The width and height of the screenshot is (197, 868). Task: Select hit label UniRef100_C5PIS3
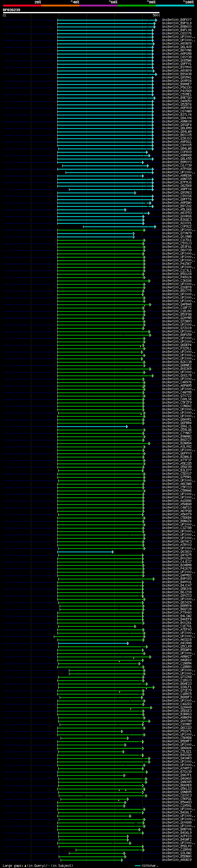click(x=177, y=487)
